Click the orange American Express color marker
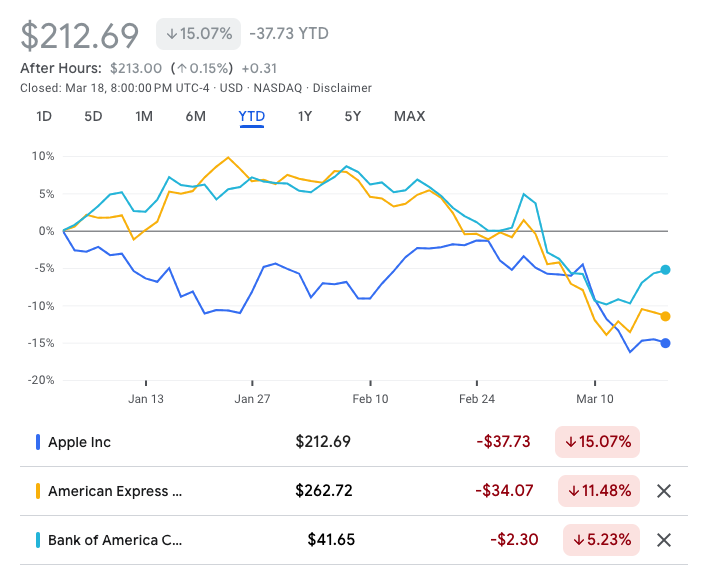 (38, 491)
